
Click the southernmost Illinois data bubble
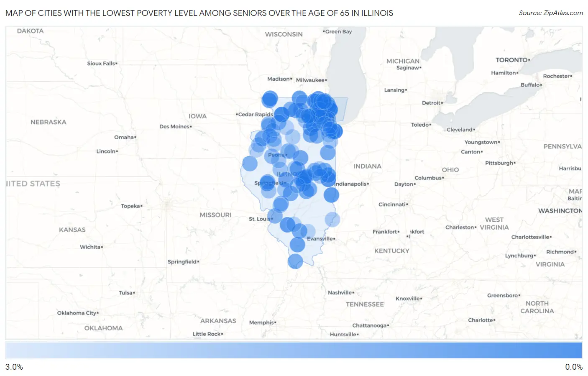pyautogui.click(x=295, y=261)
